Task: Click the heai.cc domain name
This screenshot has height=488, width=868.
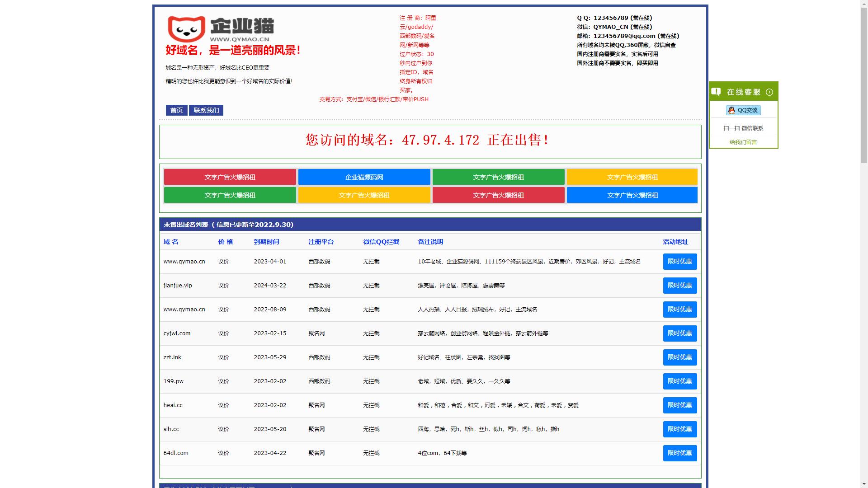Action: click(173, 405)
